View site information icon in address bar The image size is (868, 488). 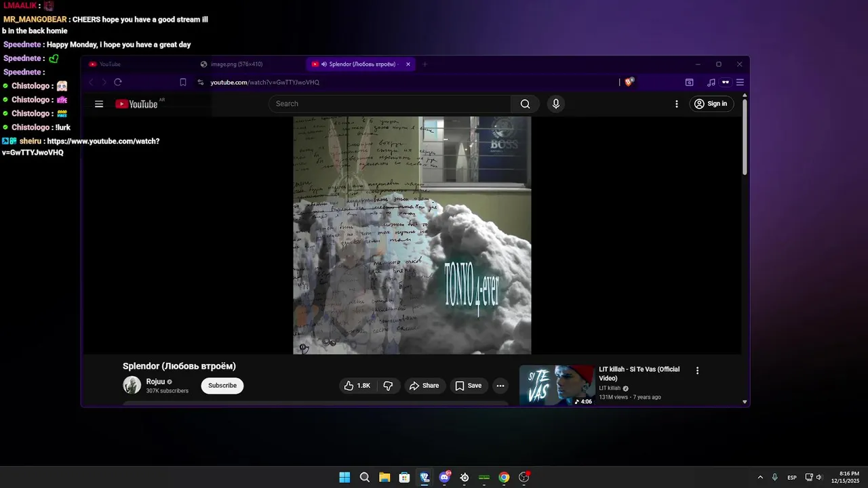(201, 82)
